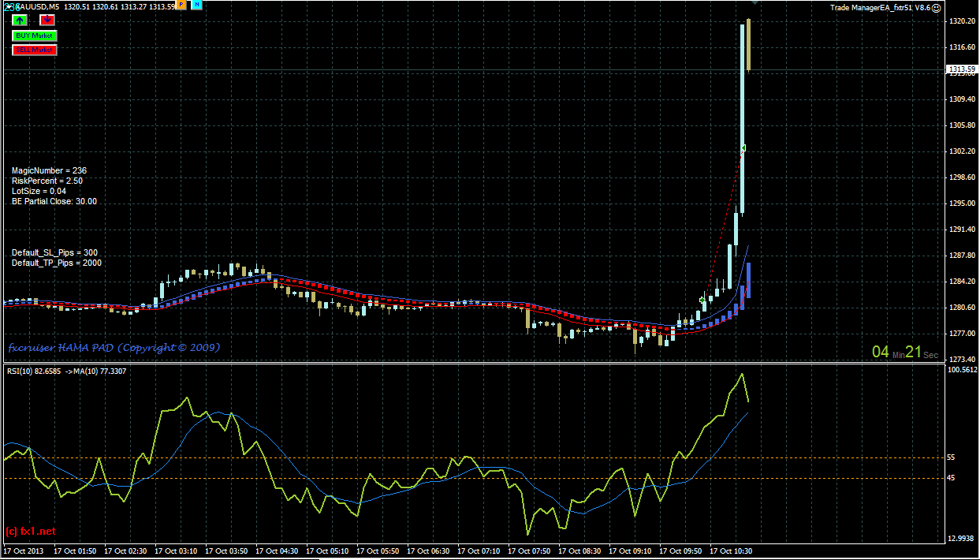Click the trade exit arrow near 1302.20
This screenshot has height=560, width=980.
[743, 148]
